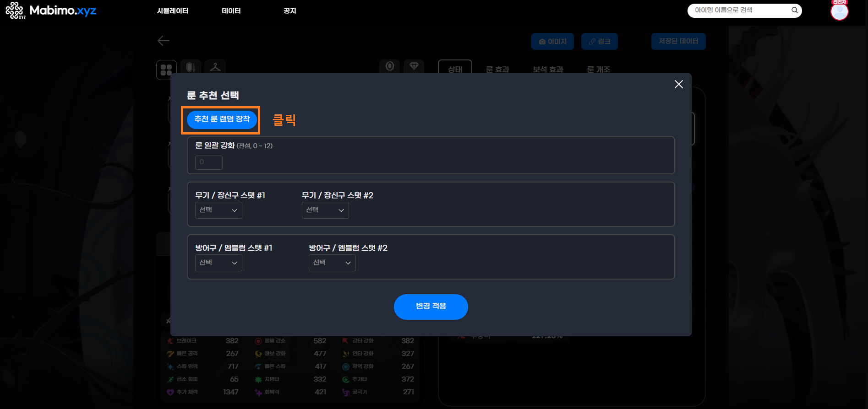Click the 피해 감소 value 582
The image size is (868, 409).
[320, 341]
